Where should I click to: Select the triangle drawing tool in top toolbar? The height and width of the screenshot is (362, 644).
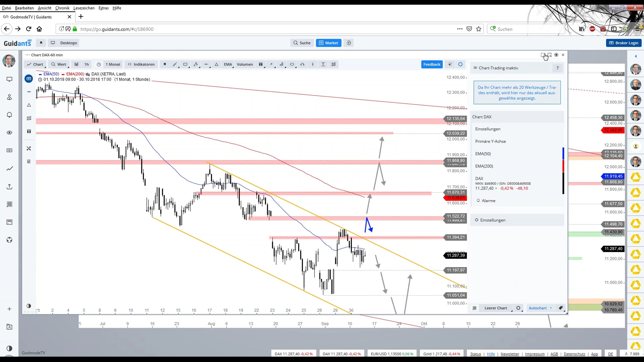[x=217, y=64]
